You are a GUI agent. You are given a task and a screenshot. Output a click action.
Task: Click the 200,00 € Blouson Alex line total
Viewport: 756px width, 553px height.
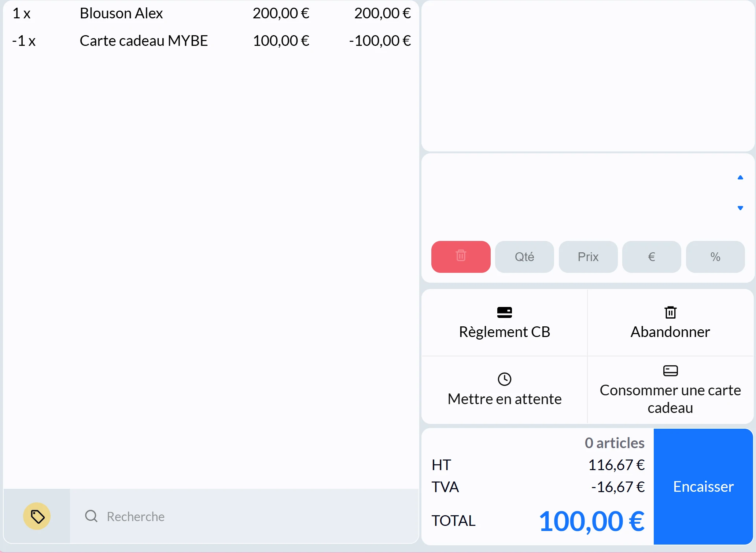[382, 14]
